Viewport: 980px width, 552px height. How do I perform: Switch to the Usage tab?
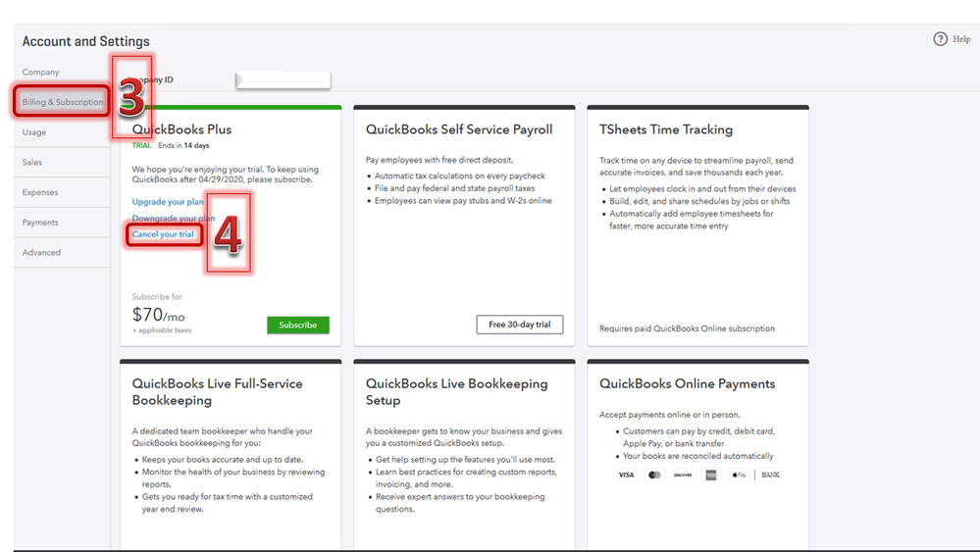tap(33, 131)
